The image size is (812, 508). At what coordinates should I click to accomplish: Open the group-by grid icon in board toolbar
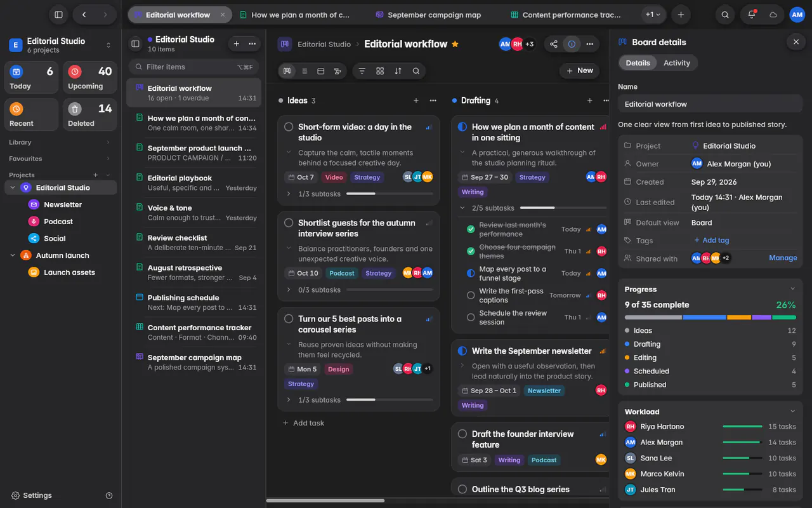(380, 71)
